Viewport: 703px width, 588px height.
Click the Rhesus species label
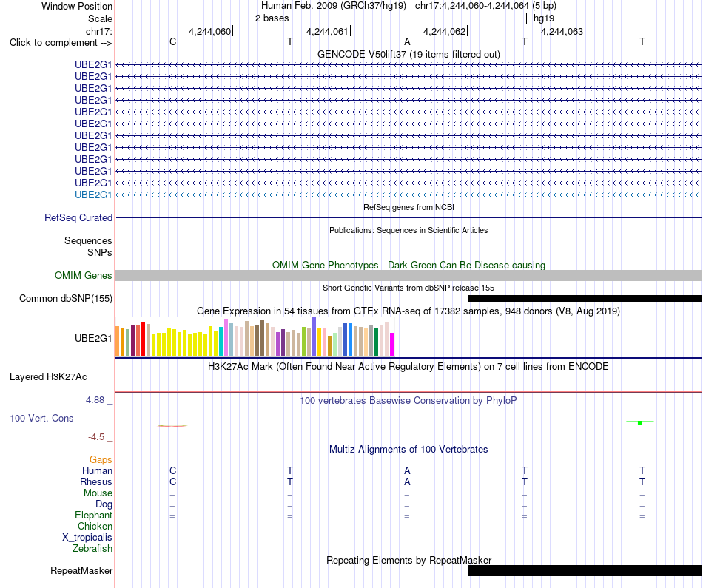[x=96, y=481]
